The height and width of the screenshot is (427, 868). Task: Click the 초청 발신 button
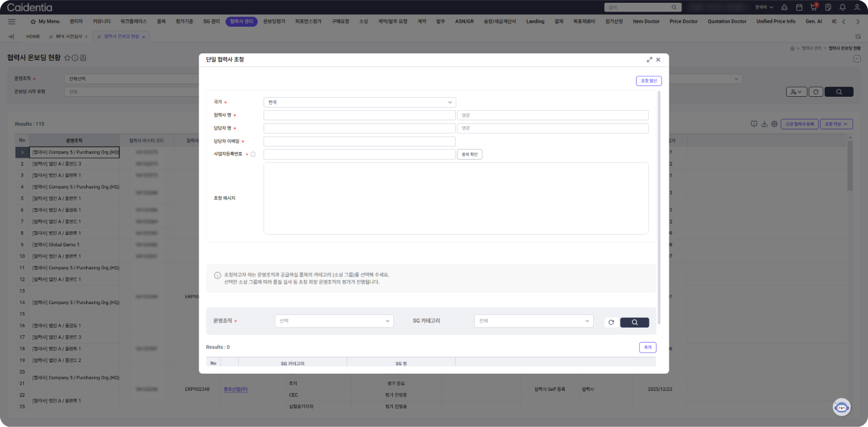648,81
